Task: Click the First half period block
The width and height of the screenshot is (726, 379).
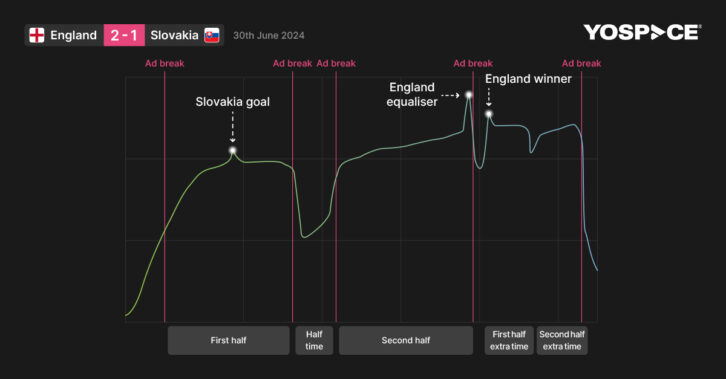Action: (x=229, y=341)
